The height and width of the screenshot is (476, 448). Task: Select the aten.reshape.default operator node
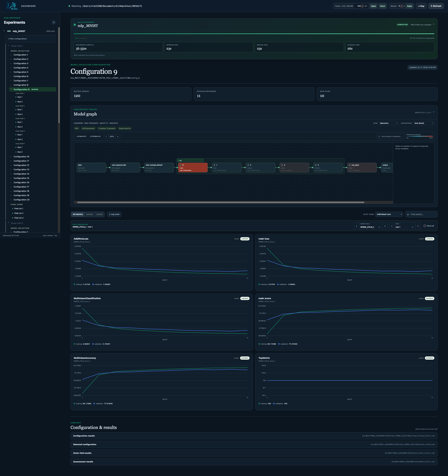159,167
